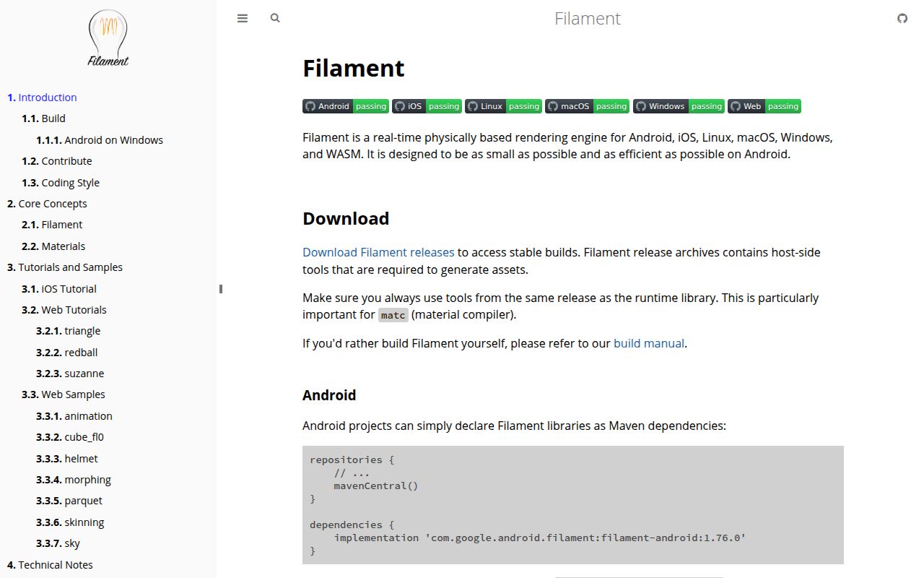924x578 pixels.
Task: Click the Web passing build badge
Action: (764, 106)
